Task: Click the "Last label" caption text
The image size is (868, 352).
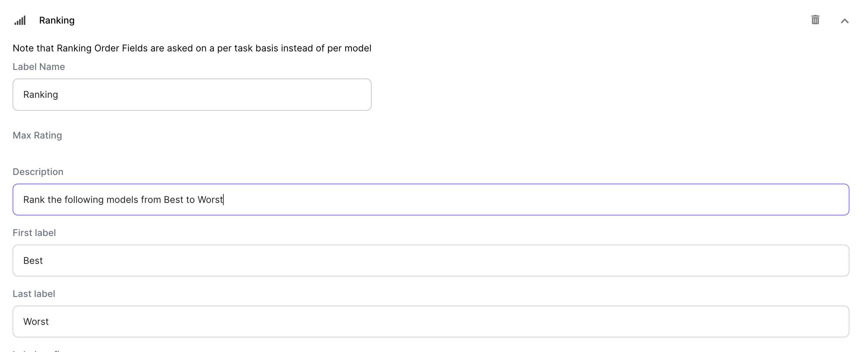Action: (x=34, y=293)
